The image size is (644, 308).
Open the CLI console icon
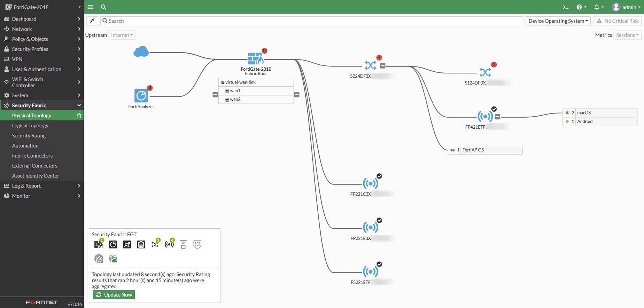point(566,7)
